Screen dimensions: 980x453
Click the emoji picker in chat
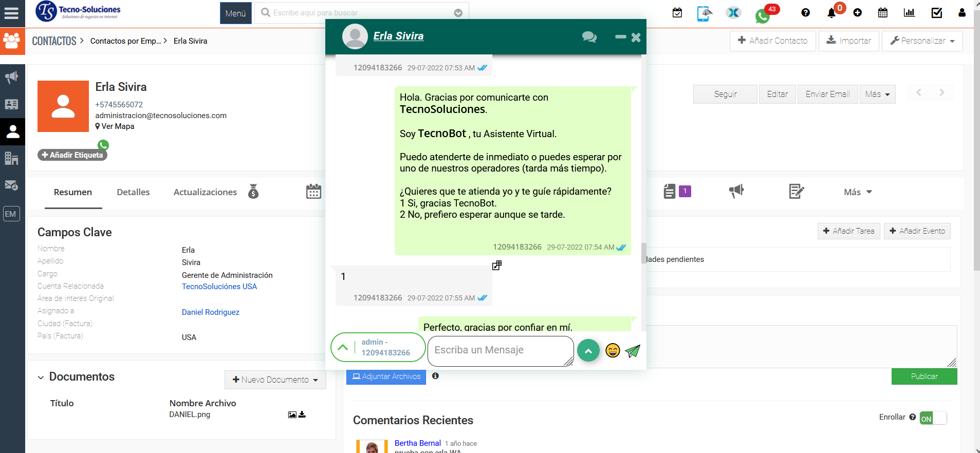[613, 351]
